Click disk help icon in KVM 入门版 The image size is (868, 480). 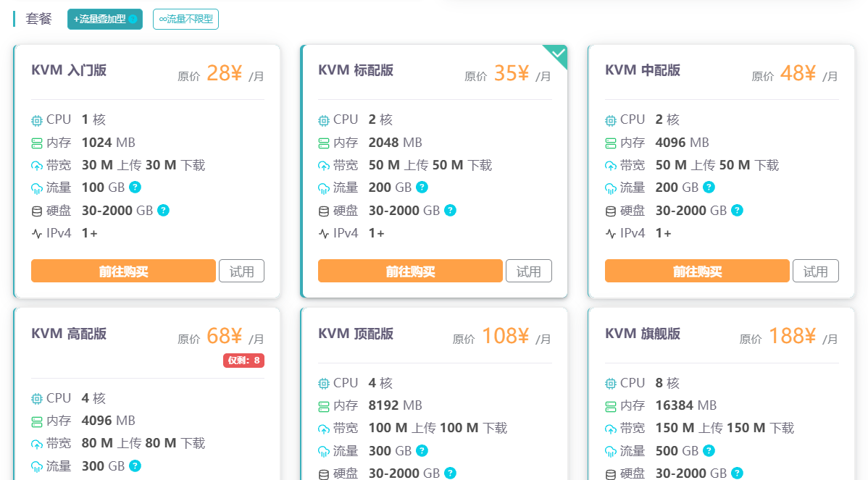pyautogui.click(x=164, y=211)
